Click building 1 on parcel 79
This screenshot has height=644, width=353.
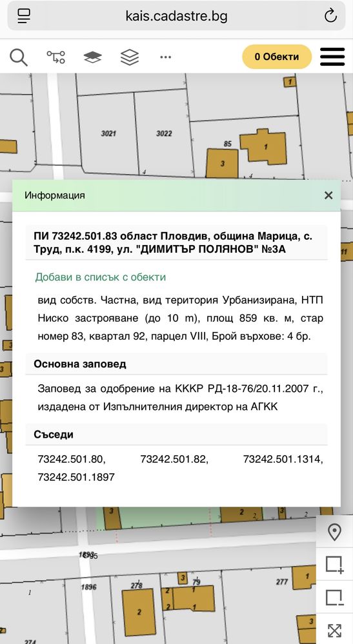coord(194,598)
